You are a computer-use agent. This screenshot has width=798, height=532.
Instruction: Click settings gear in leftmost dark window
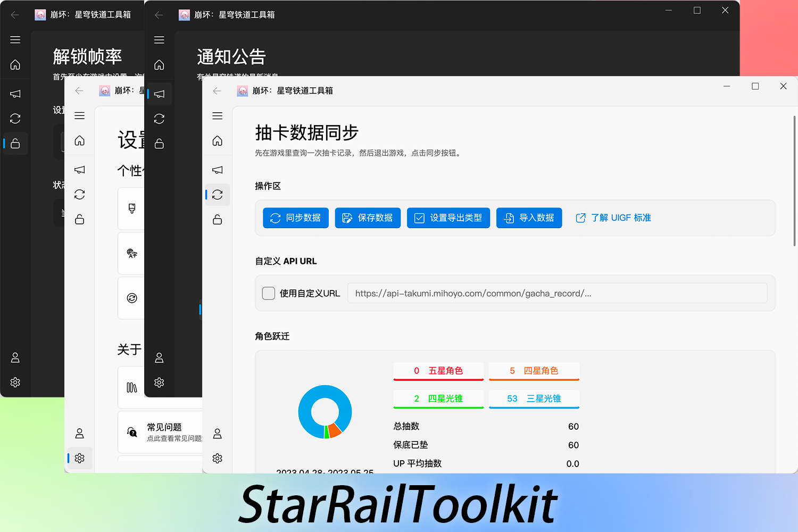(x=15, y=383)
